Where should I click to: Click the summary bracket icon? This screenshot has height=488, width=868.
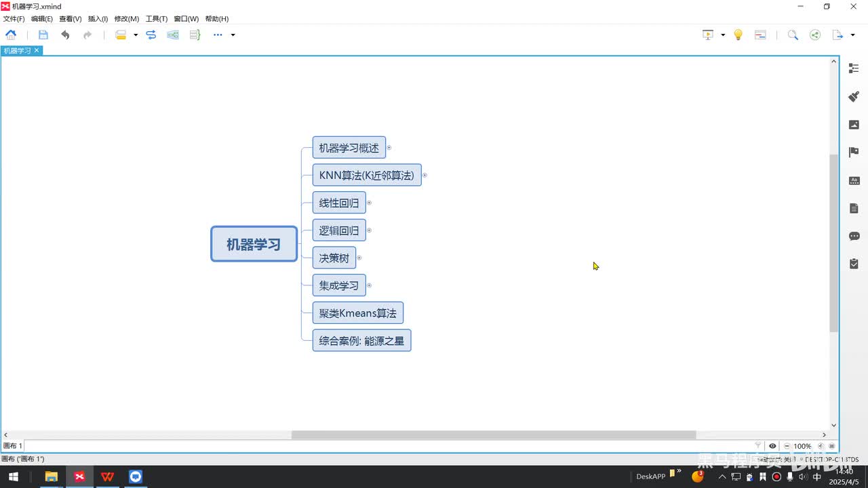click(x=195, y=35)
